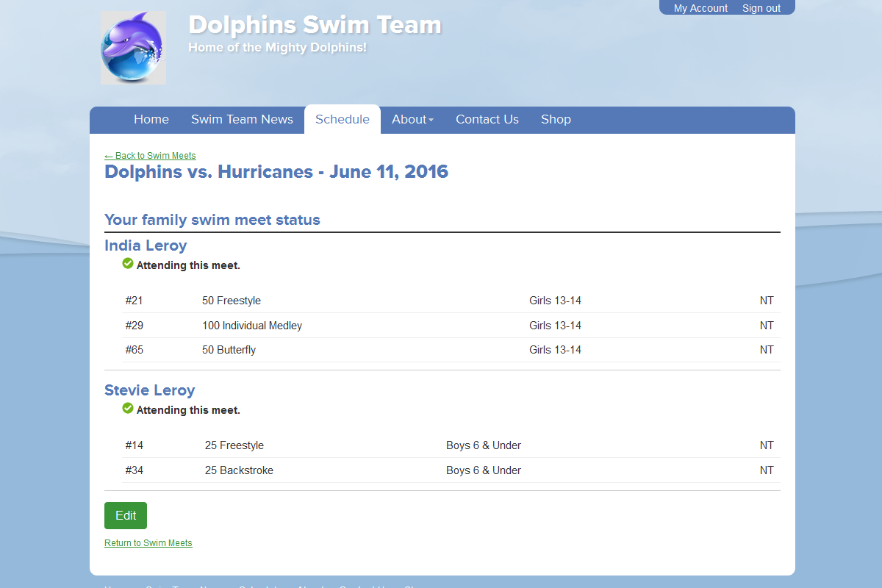The height and width of the screenshot is (588, 882).
Task: Switch to the Shop tab
Action: (x=556, y=119)
